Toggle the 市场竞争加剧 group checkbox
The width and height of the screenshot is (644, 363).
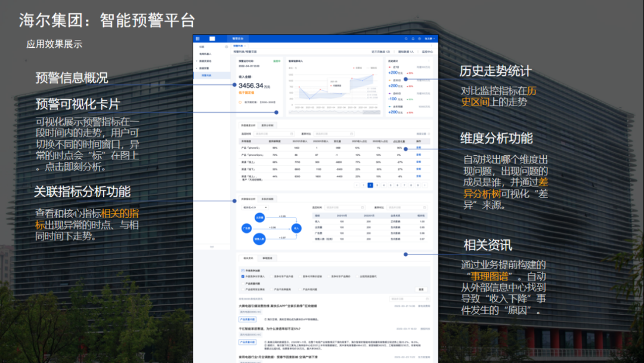coord(243,270)
